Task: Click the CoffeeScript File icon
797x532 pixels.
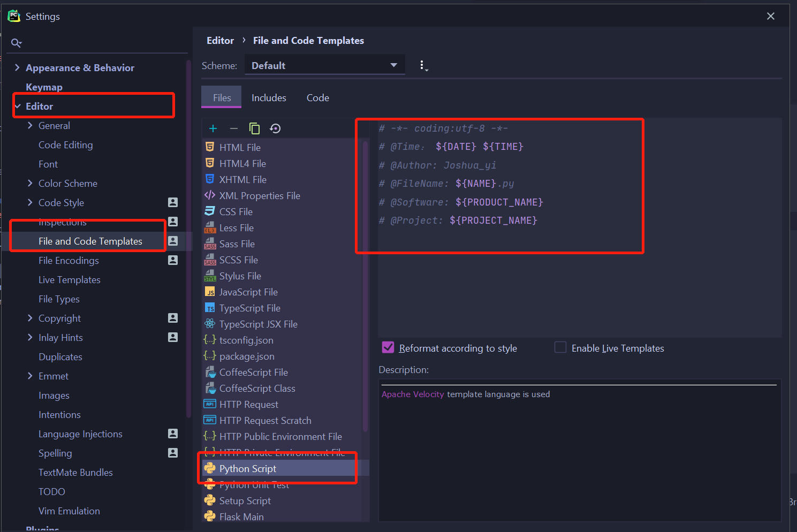Action: tap(210, 372)
